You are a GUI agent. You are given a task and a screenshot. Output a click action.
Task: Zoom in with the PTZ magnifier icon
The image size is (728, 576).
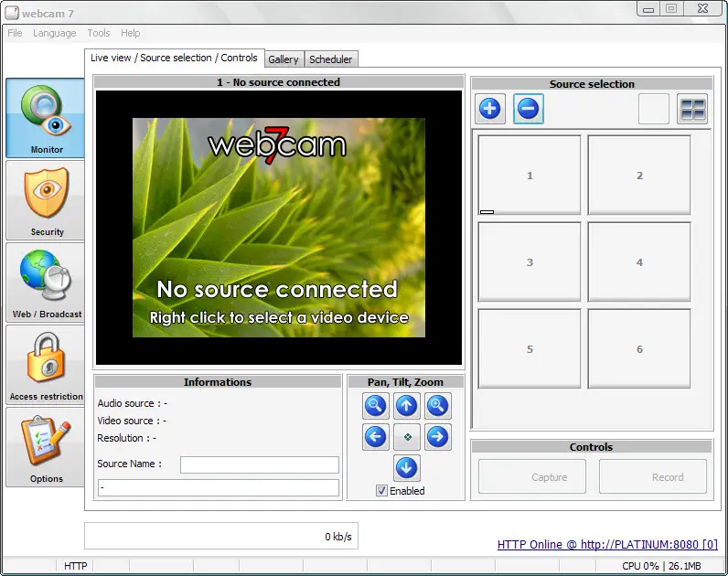pyautogui.click(x=437, y=406)
